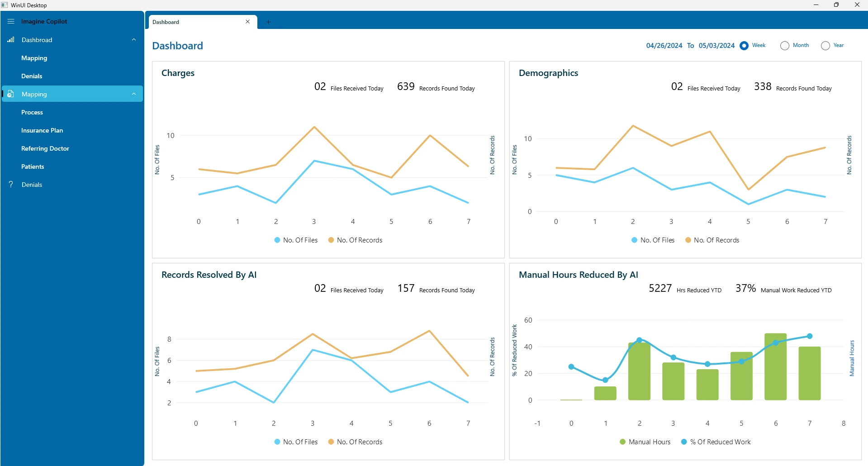This screenshot has width=868, height=466.
Task: Open the Insurance Plan page
Action: [x=42, y=130]
